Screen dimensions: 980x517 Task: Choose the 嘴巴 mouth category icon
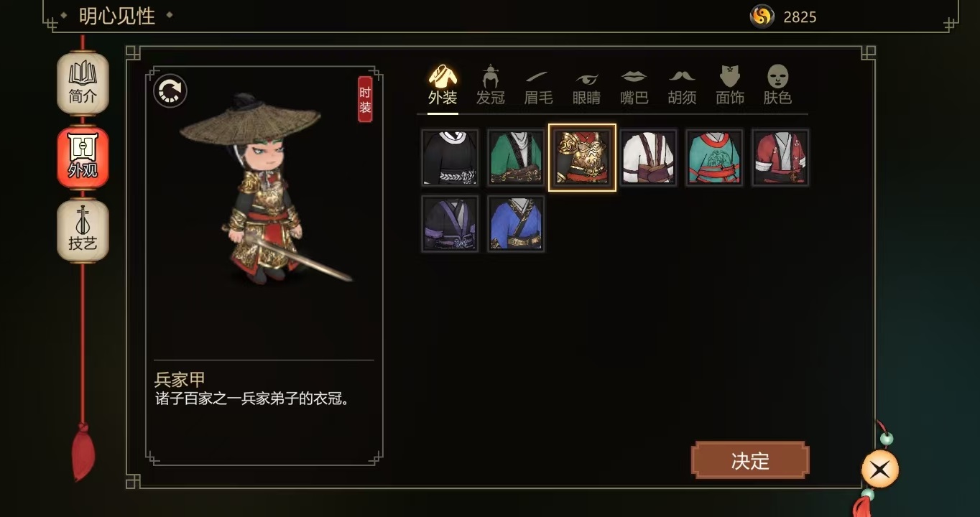click(x=634, y=85)
